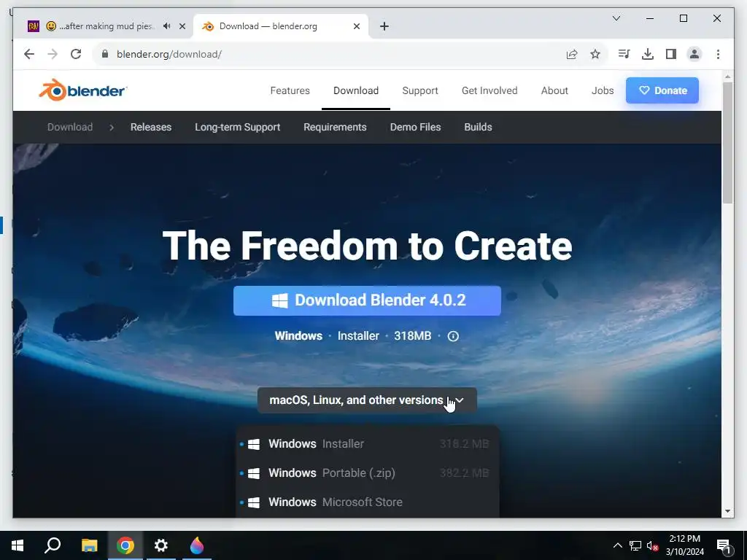Toggle the Chrome side panel
This screenshot has height=560, width=747.
[671, 54]
